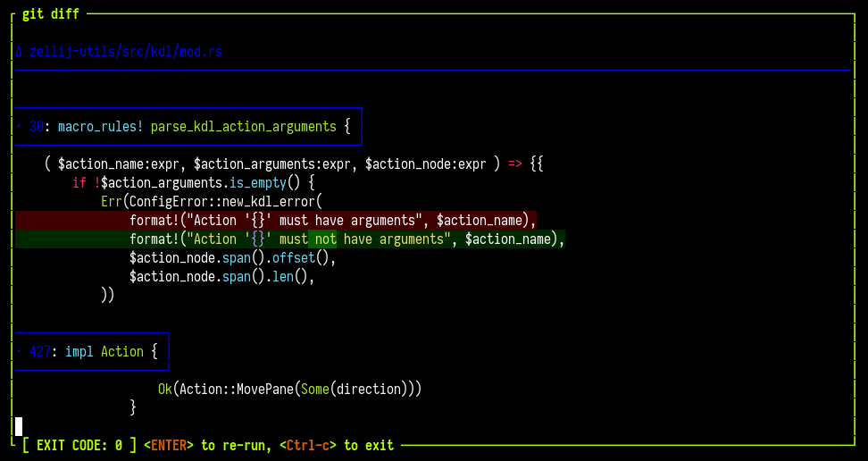Select the 'git diff' pane title
Image resolution: width=868 pixels, height=461 pixels.
point(50,14)
